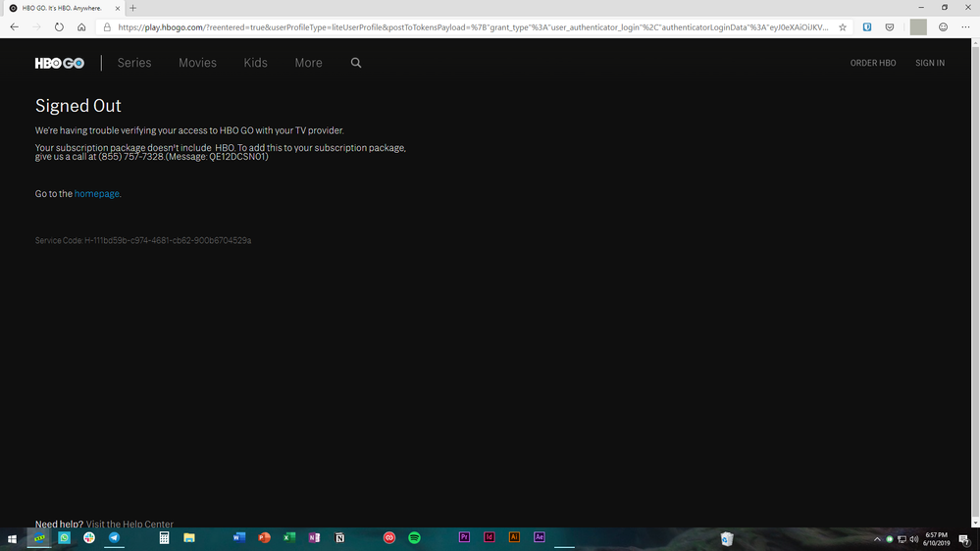
Task: Open the Windows Start menu
Action: click(x=12, y=538)
